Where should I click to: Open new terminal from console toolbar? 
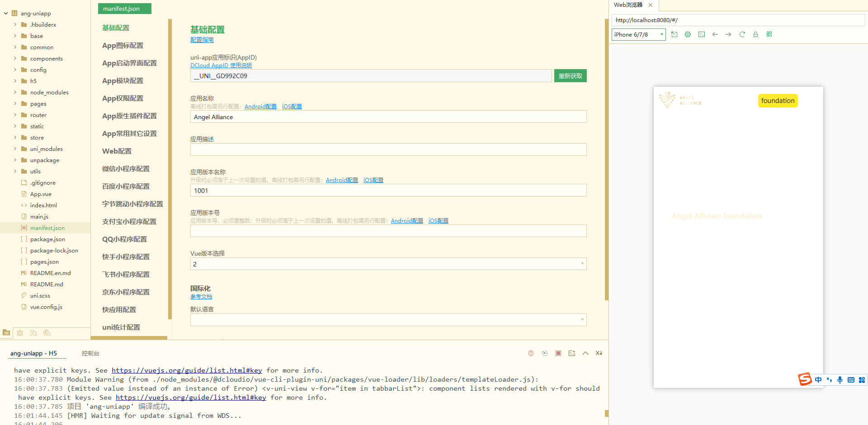[x=572, y=353]
